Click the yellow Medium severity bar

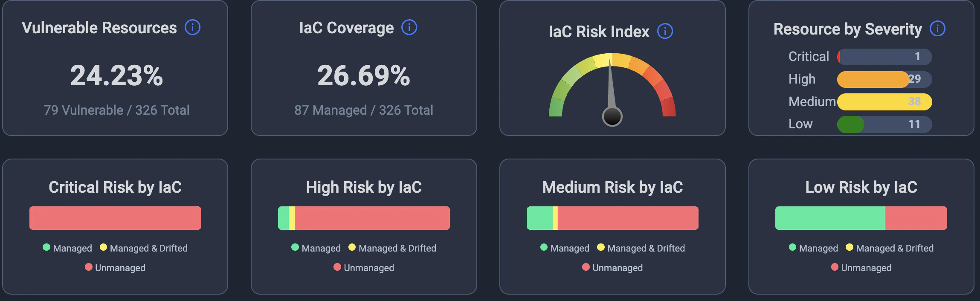point(884,102)
